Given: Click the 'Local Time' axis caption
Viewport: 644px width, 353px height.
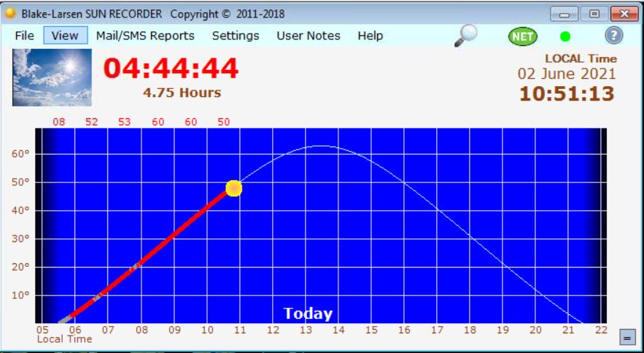Looking at the screenshot, I should (64, 339).
